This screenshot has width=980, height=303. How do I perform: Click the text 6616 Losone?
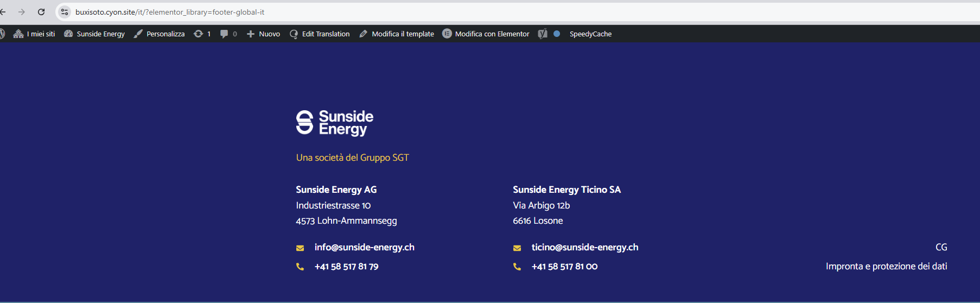(x=538, y=220)
